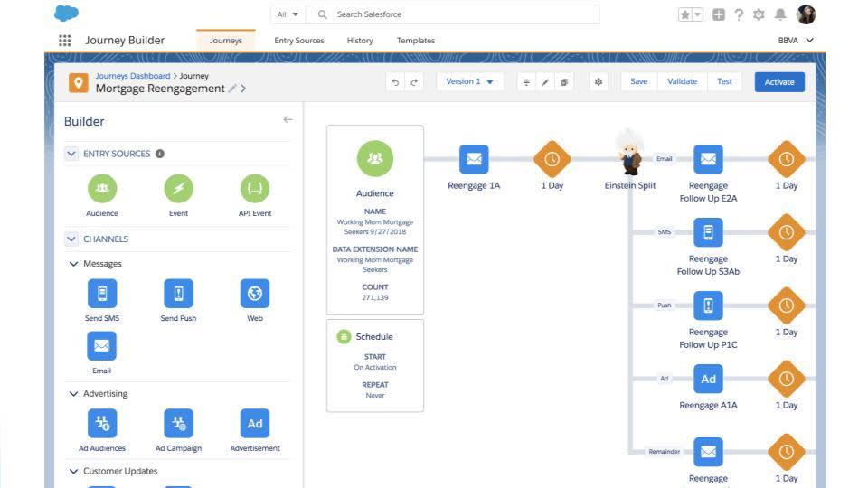The height and width of the screenshot is (488, 868).
Task: Select wait node after Reengage A1A
Action: (786, 379)
